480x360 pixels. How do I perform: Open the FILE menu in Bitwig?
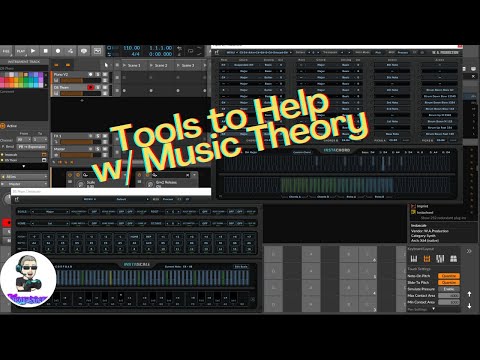pos(6,51)
